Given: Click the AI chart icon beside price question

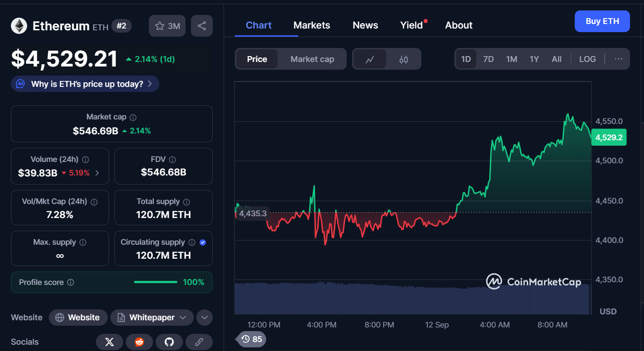Looking at the screenshot, I should [20, 84].
